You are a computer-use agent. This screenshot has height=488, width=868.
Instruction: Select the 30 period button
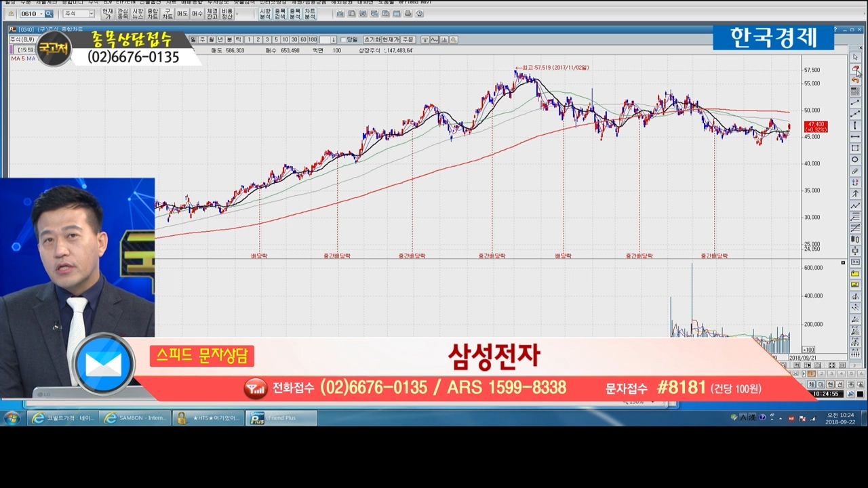pyautogui.click(x=294, y=40)
